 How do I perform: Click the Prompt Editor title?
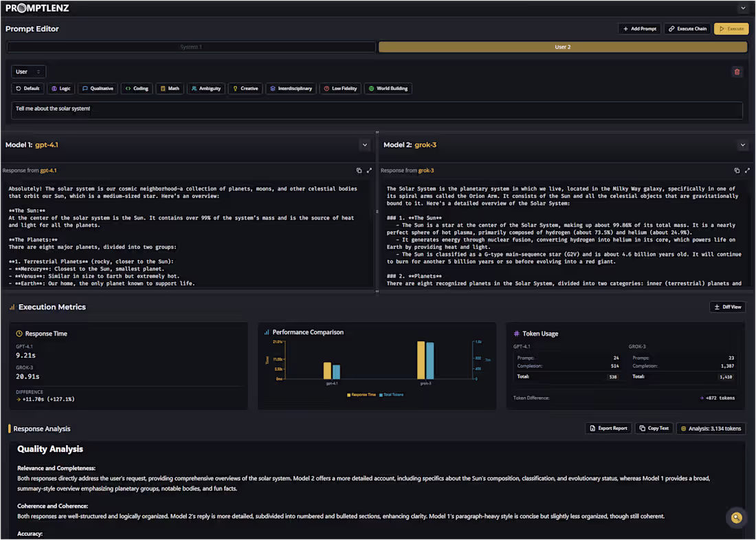coord(32,29)
